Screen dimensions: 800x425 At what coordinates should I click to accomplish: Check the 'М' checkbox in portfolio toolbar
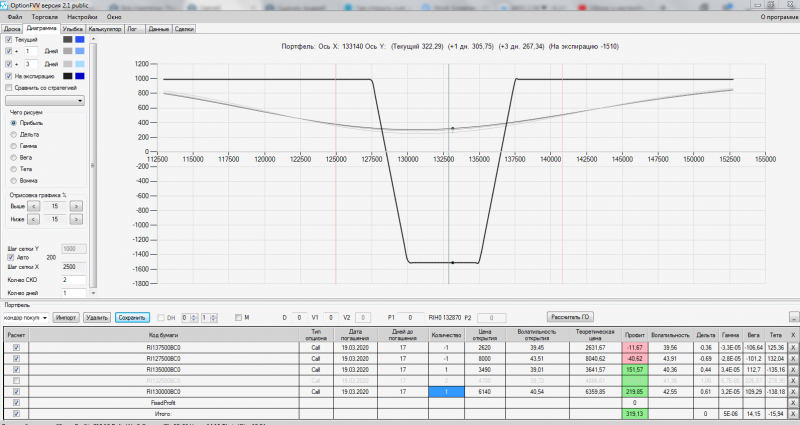pyautogui.click(x=238, y=317)
